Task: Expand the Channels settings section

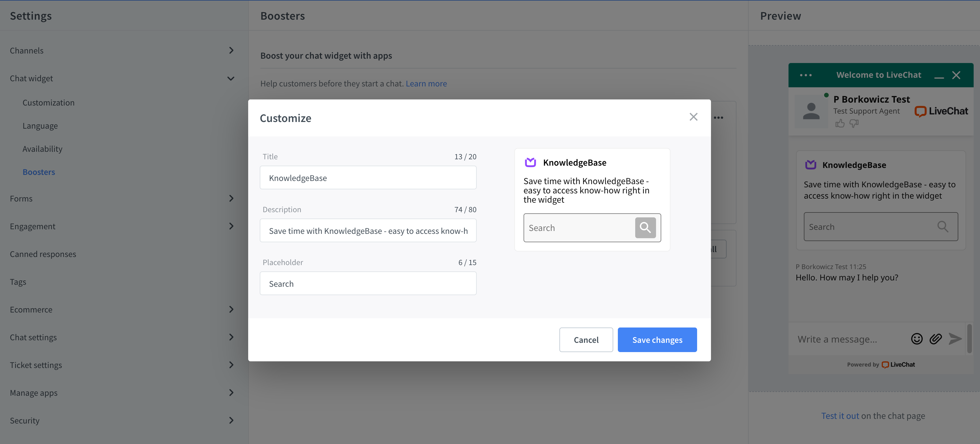Action: pos(231,50)
